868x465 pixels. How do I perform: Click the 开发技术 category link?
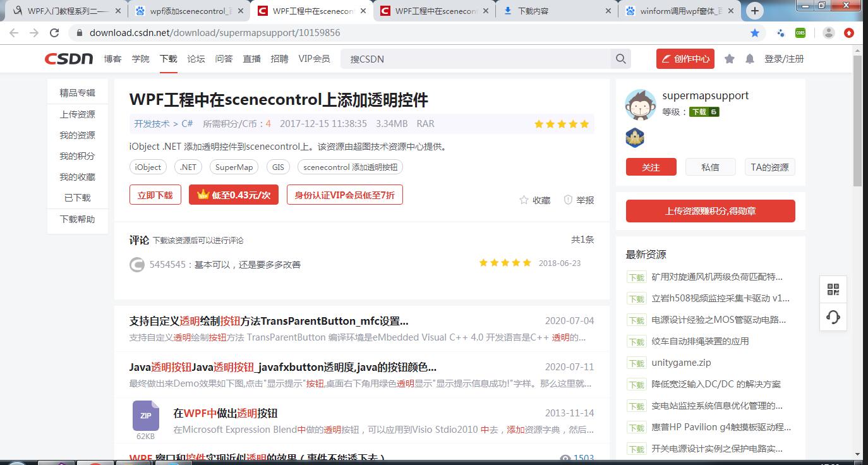pos(152,124)
